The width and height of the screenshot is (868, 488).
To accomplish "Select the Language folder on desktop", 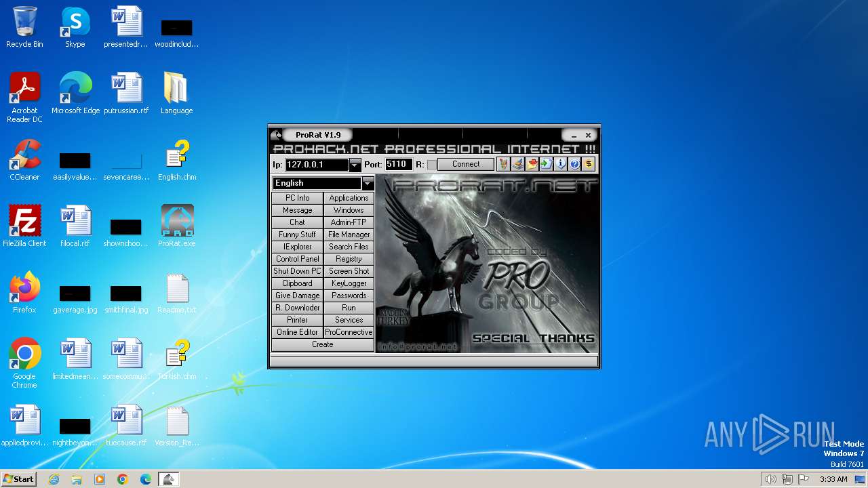I will coord(176,94).
